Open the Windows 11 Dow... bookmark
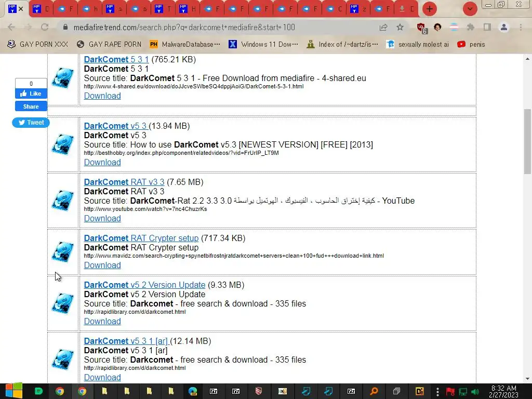Image resolution: width=532 pixels, height=399 pixels. 263,45
